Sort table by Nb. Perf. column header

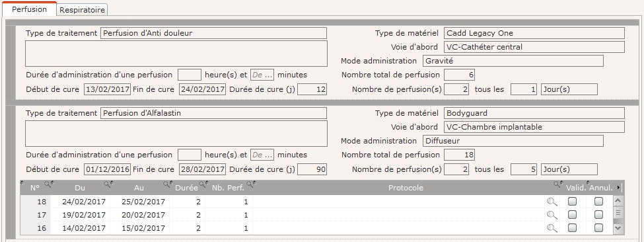pos(228,188)
